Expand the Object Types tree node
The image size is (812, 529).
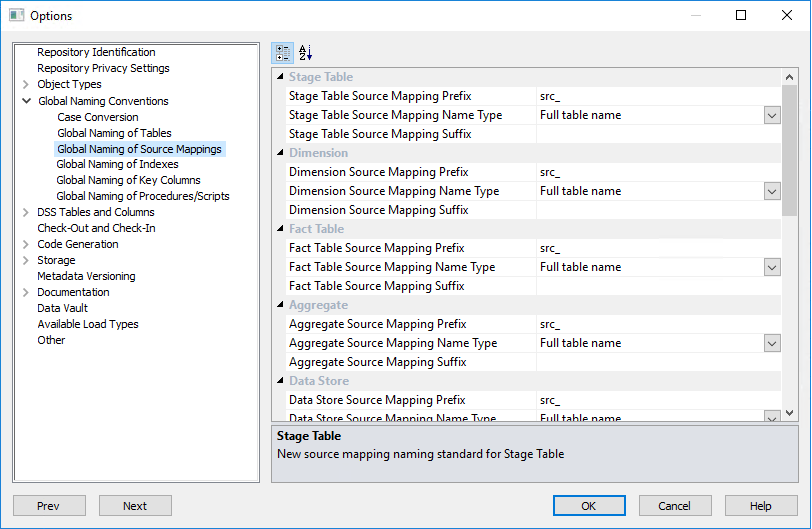(x=26, y=85)
